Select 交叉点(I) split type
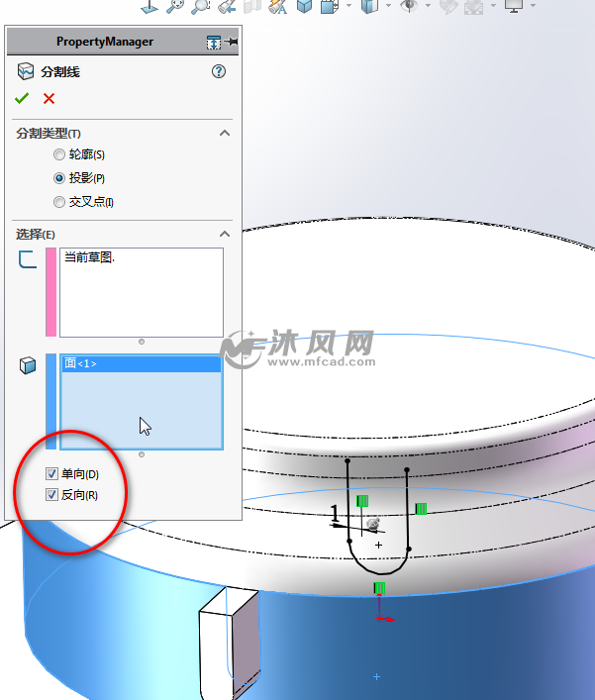The height and width of the screenshot is (700, 595). (59, 202)
